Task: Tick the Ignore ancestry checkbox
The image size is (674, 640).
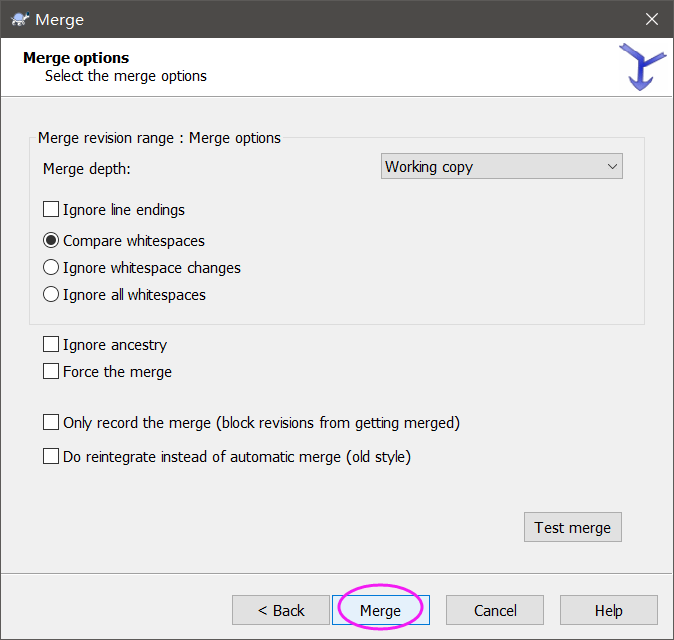Action: (52, 345)
